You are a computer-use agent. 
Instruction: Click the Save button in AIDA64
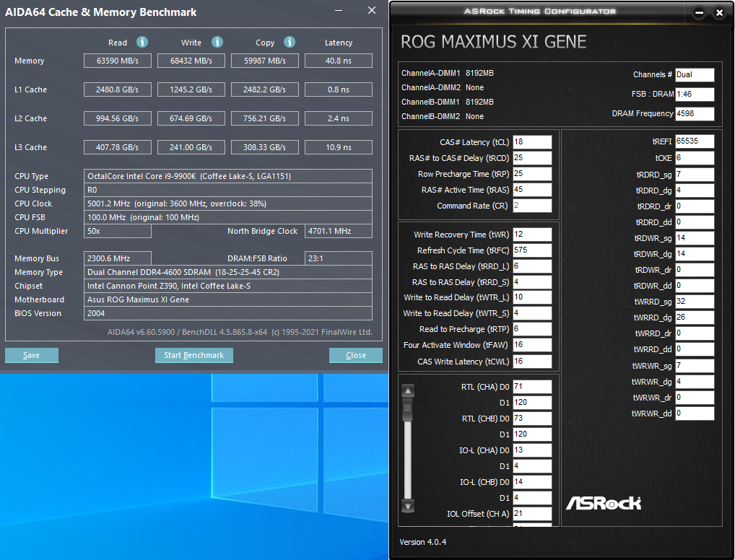point(31,355)
